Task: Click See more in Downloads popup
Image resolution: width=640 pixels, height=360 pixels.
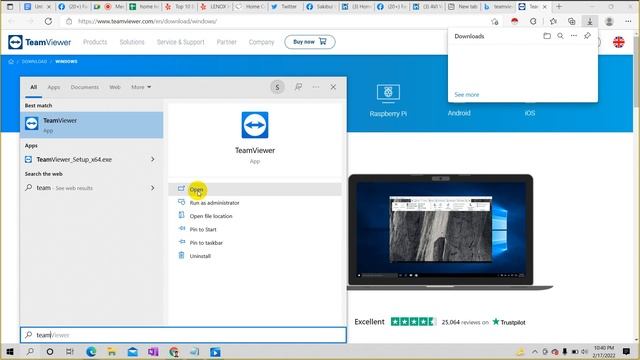Action: click(467, 94)
